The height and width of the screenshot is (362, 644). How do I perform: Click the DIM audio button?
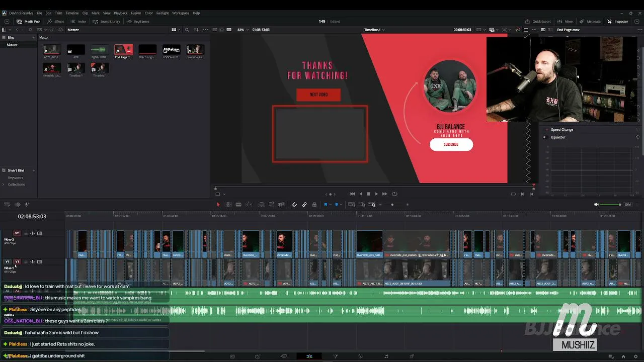click(x=627, y=205)
